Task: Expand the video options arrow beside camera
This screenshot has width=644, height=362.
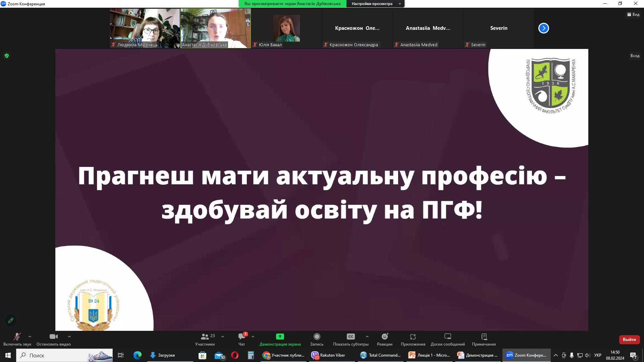Action: (69, 337)
